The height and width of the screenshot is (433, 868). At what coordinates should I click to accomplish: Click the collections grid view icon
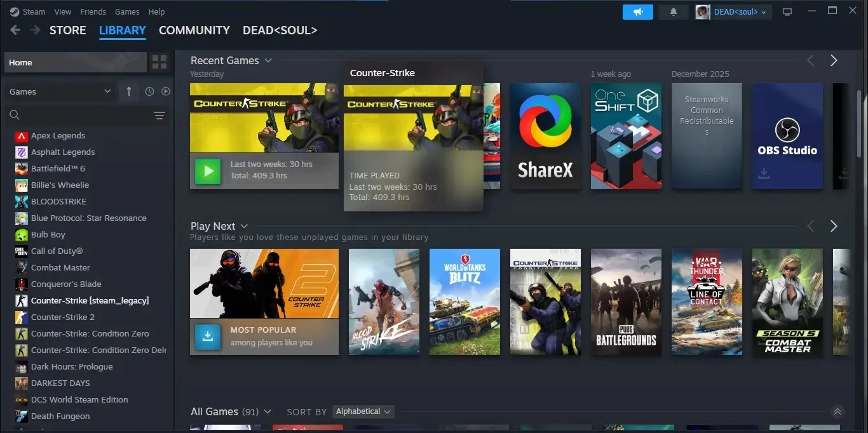[x=159, y=62]
